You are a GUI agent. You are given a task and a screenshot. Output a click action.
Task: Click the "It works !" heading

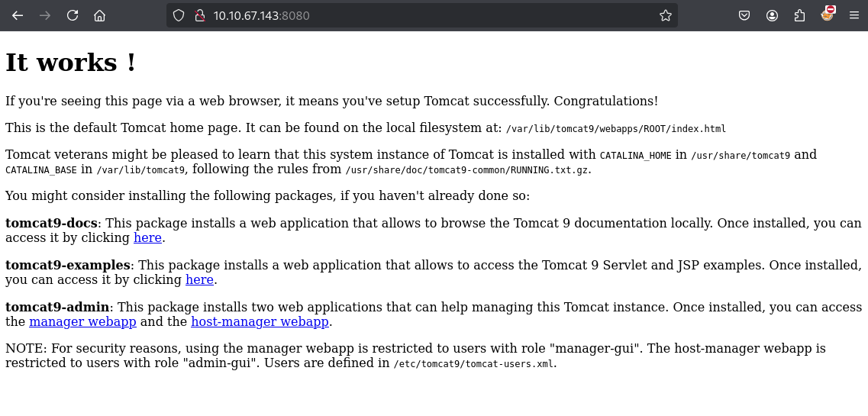(70, 62)
